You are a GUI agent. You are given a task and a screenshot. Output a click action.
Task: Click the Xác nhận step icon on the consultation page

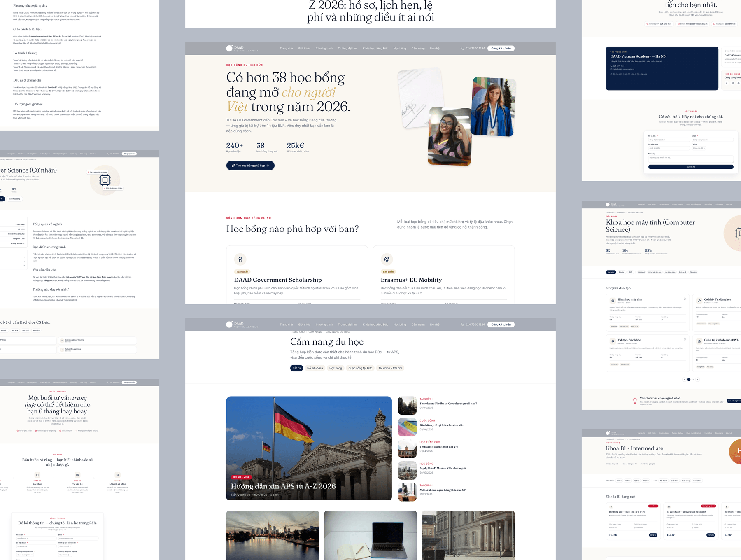coord(37,475)
